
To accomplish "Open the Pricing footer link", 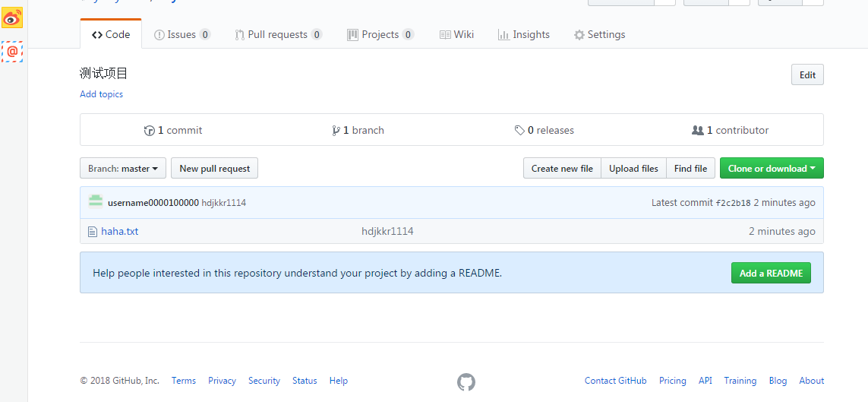I will (x=673, y=381).
